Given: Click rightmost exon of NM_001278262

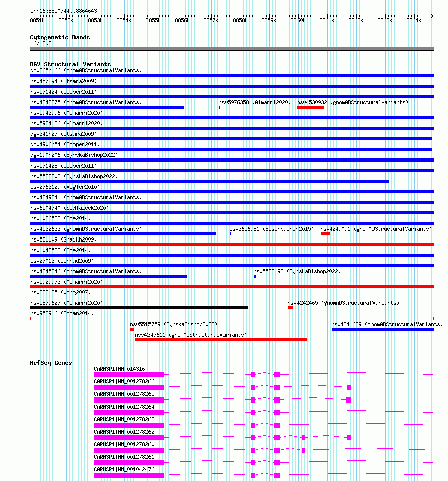Looking at the screenshot, I should point(349,438).
